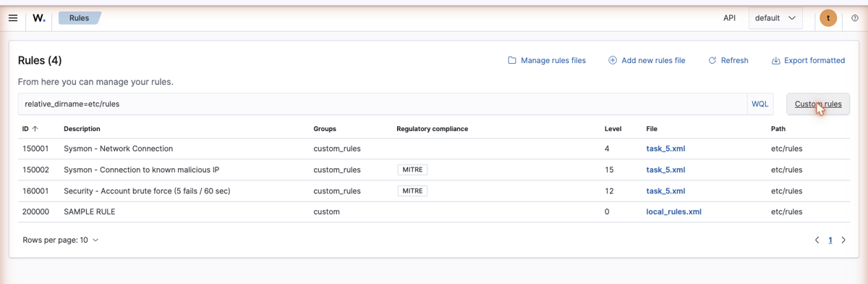Click MITRE badge for rule 150002
Viewport: 868px width, 284px height.
tap(412, 170)
